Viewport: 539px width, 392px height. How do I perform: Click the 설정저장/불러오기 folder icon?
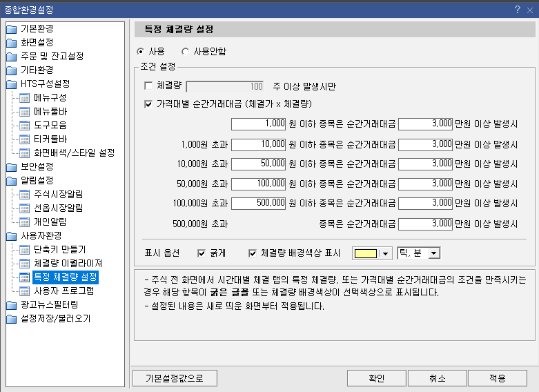(11, 319)
